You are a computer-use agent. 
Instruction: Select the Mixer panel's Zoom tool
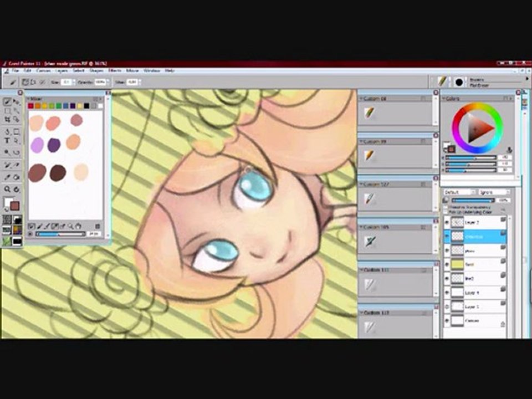[x=70, y=226]
